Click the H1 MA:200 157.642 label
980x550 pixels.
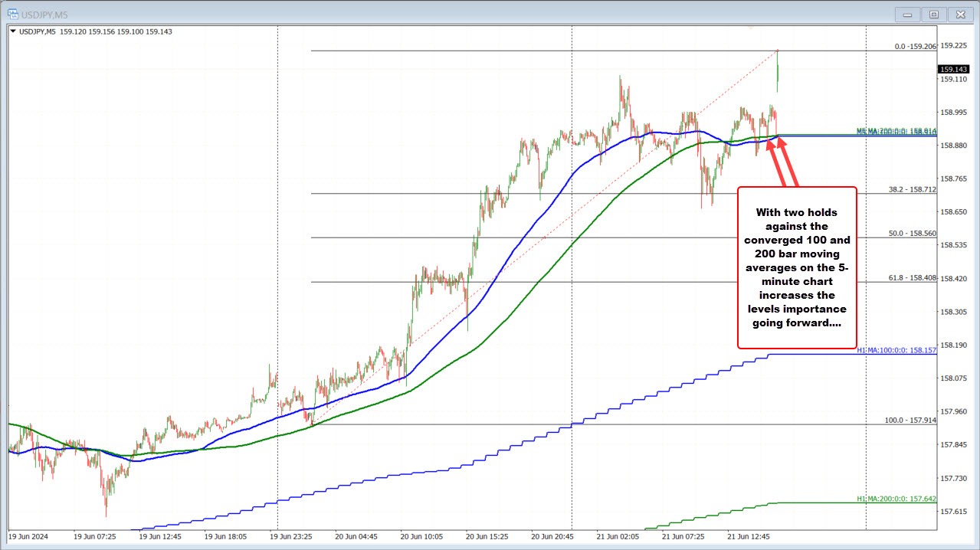[x=896, y=499]
